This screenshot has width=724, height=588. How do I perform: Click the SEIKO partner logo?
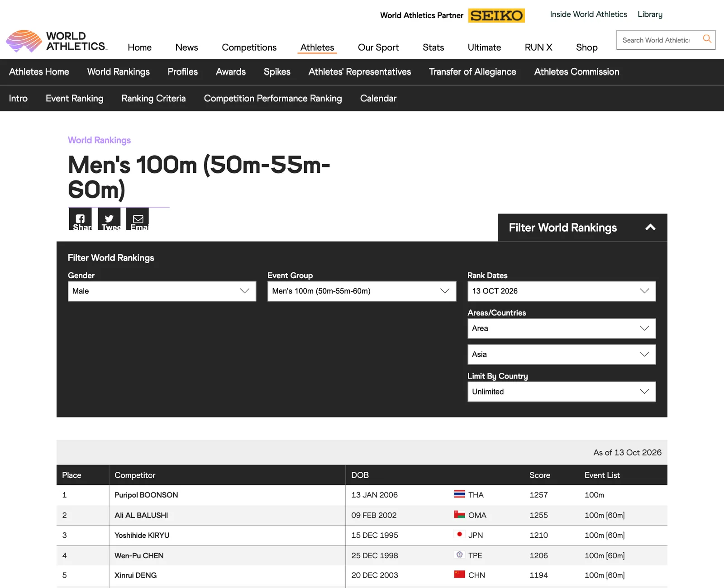pos(496,15)
